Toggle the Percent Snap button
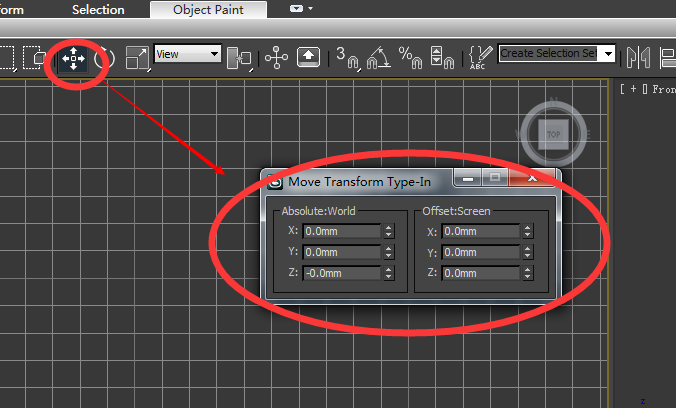This screenshot has height=408, width=676. 410,58
